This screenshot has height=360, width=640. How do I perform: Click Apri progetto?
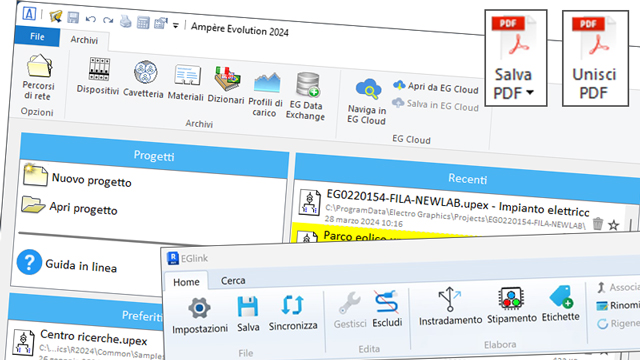pos(70,206)
